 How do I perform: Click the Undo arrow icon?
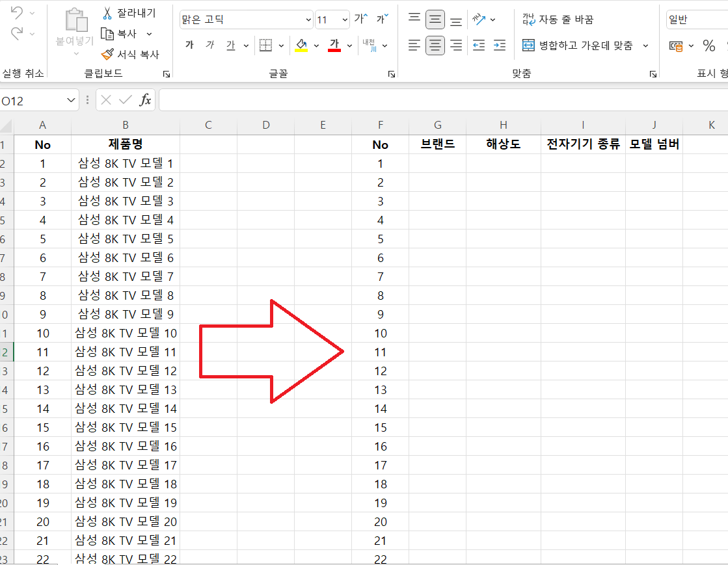coord(16,13)
